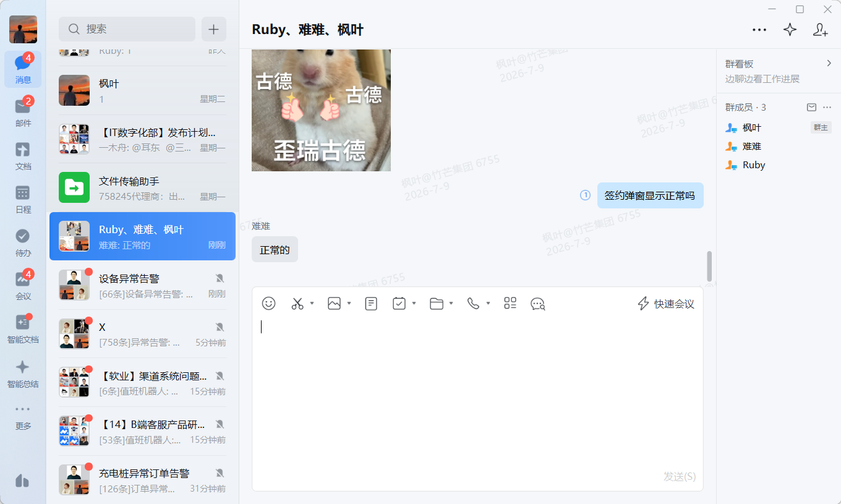Screen dimensions: 841x504
Task: Click the 发送(S) send button
Action: pyautogui.click(x=680, y=476)
